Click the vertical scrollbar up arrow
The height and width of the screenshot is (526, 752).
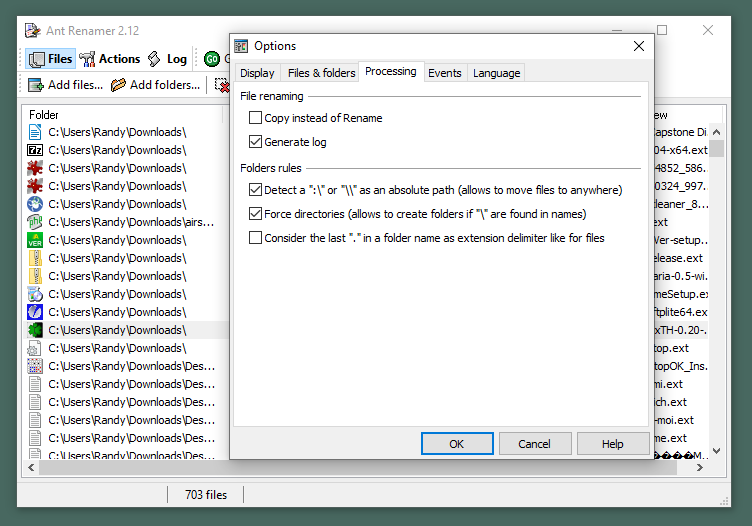[717, 132]
